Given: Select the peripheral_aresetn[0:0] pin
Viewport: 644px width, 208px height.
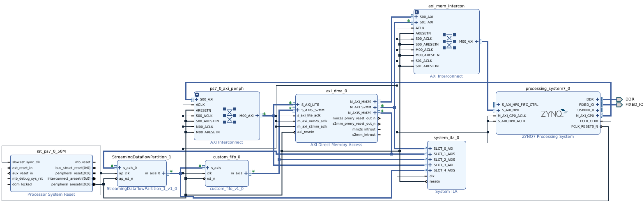Looking at the screenshot, I should pyautogui.click(x=71, y=184).
